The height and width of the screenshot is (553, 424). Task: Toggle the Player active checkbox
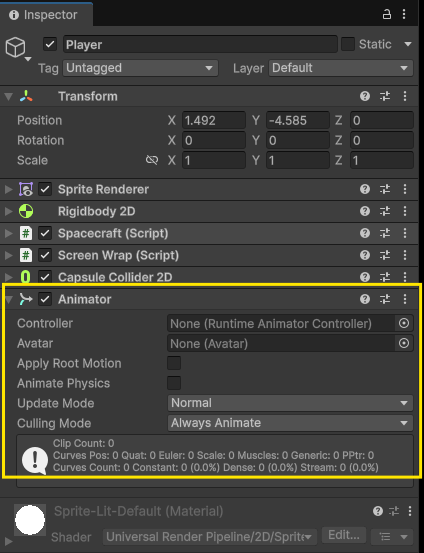50,44
